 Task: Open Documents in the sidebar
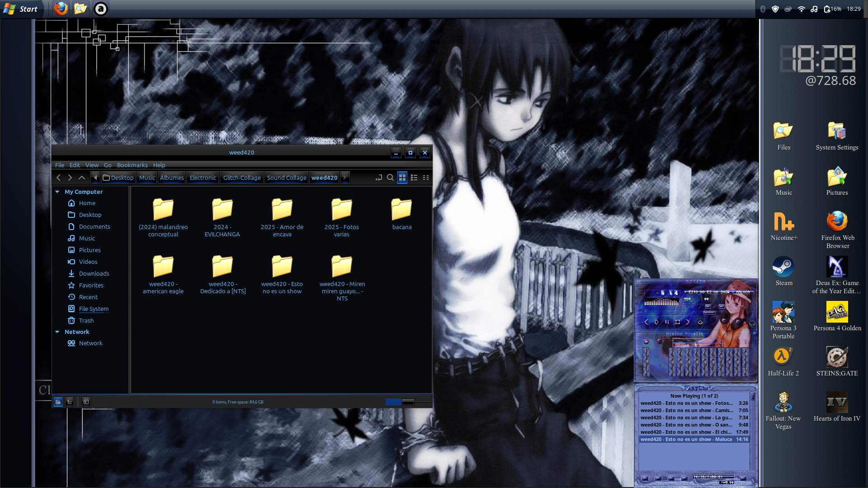[x=94, y=226]
